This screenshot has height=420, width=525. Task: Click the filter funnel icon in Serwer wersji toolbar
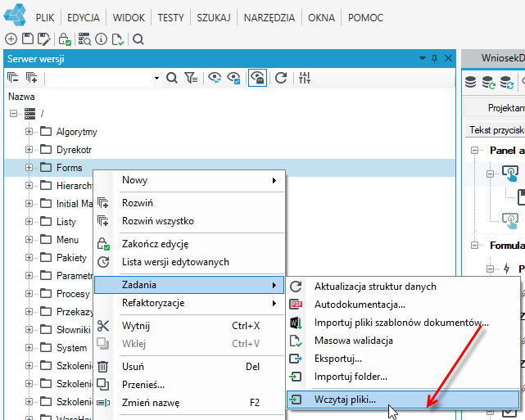click(x=191, y=78)
